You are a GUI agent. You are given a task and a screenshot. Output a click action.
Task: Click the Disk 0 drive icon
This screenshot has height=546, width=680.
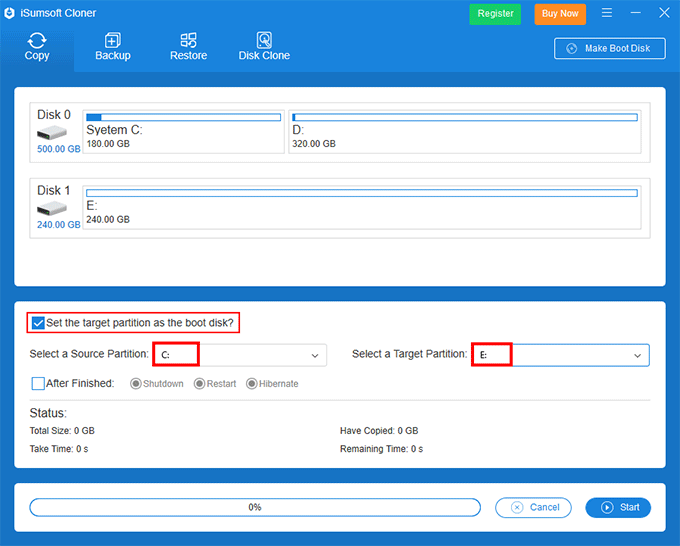[x=52, y=132]
